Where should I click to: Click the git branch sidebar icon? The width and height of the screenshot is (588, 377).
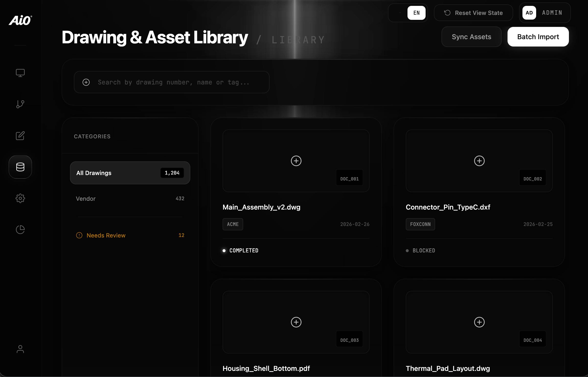pyautogui.click(x=20, y=104)
